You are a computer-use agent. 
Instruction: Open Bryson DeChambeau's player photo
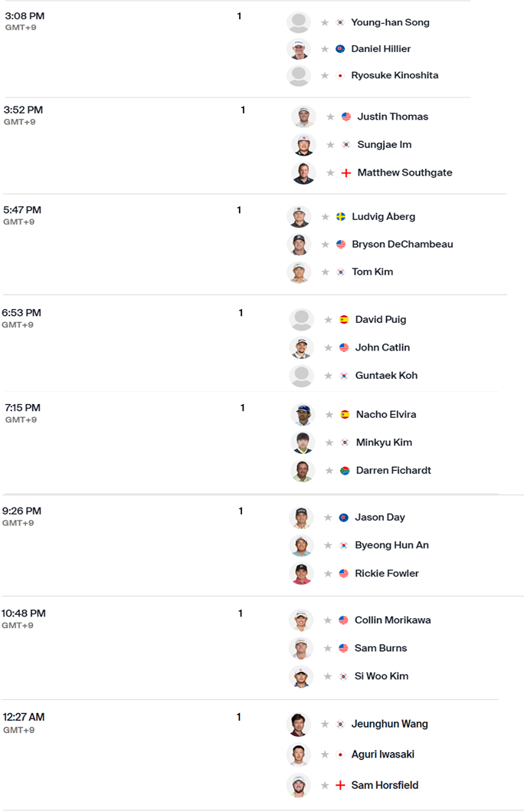click(299, 245)
